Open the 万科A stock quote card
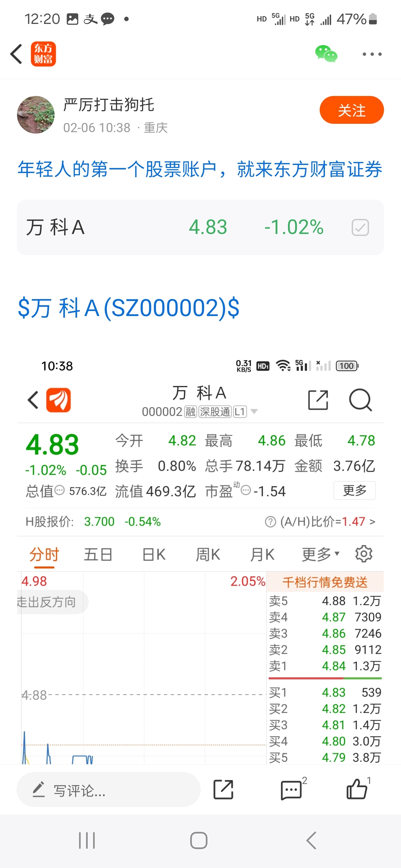Viewport: 401px width, 868px height. 200,228
